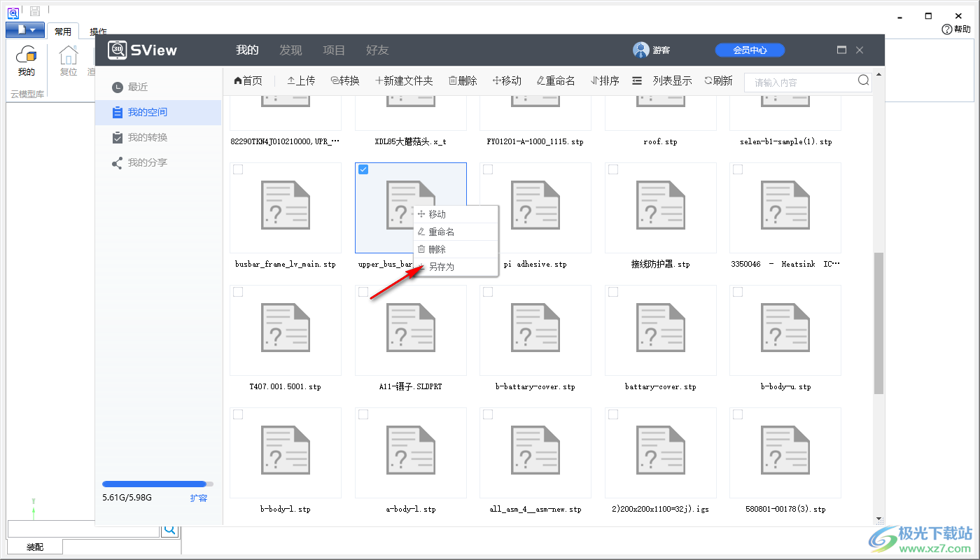Click the FY01201-A-1000_1115.stp file name

point(535,141)
